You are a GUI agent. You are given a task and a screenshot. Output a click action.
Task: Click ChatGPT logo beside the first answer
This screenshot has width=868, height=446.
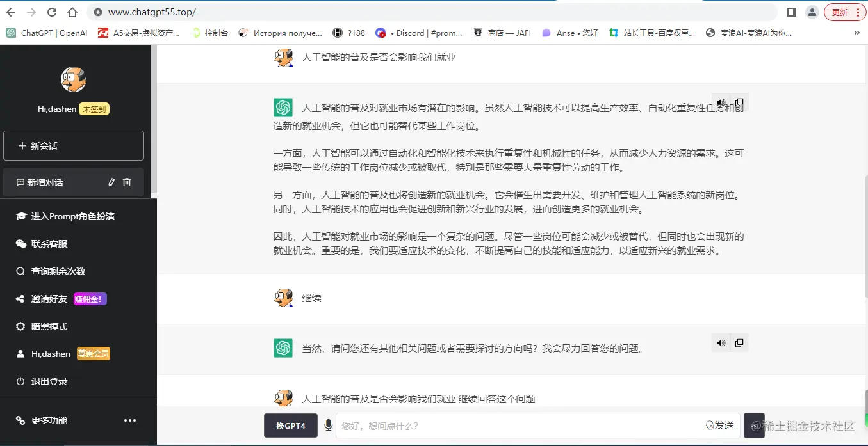[283, 108]
